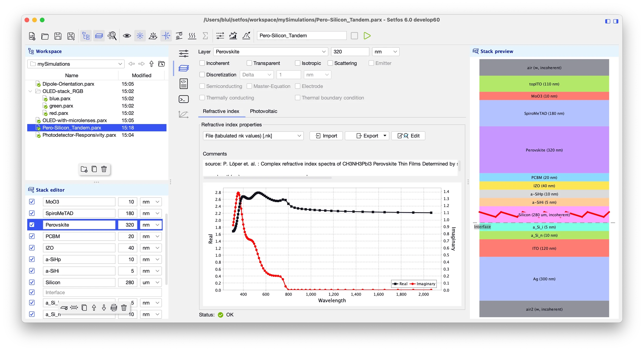Click the Import button
This screenshot has height=351, width=644.
point(326,136)
